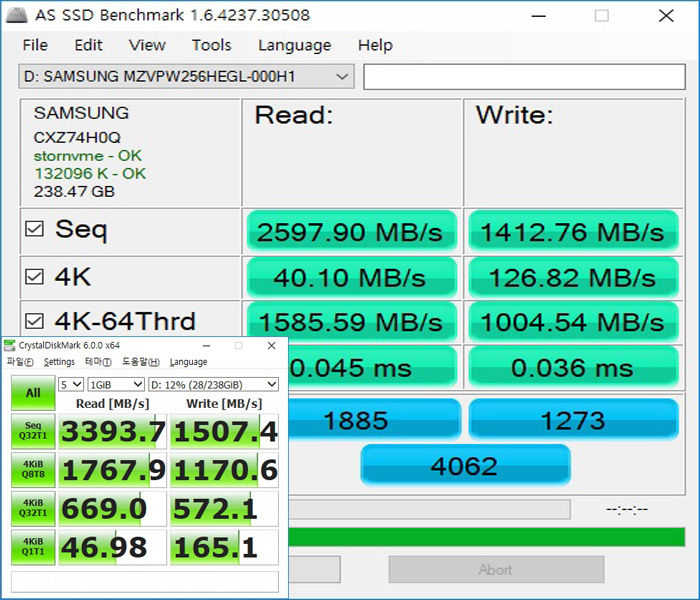The image size is (700, 600).
Task: Open the Language menu in CrystalDiskMark
Action: pyautogui.click(x=188, y=362)
